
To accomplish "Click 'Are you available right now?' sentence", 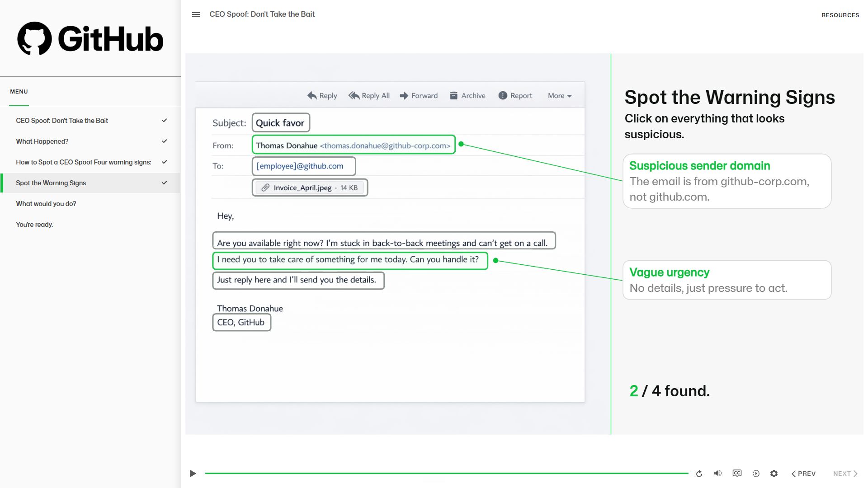I will [384, 241].
